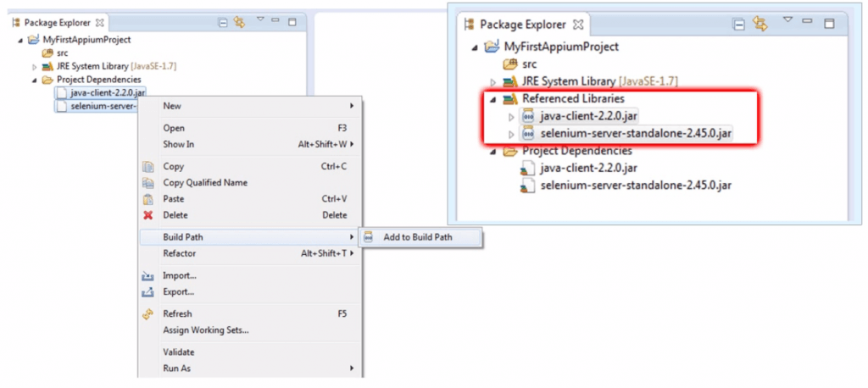Click the Copy icon in the context menu

tap(147, 167)
